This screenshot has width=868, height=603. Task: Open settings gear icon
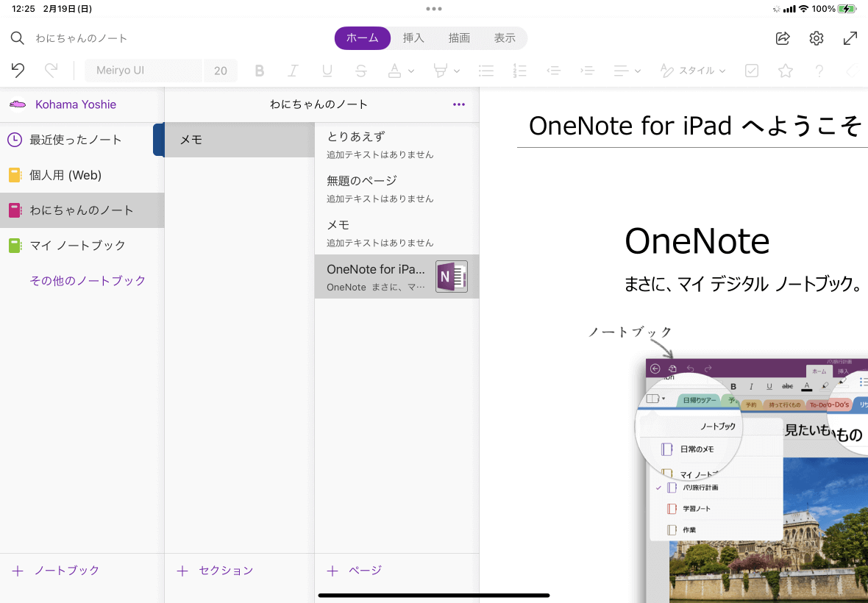817,38
